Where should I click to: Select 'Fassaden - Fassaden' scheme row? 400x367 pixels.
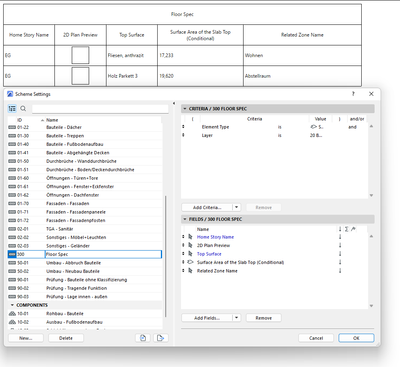tap(85, 203)
